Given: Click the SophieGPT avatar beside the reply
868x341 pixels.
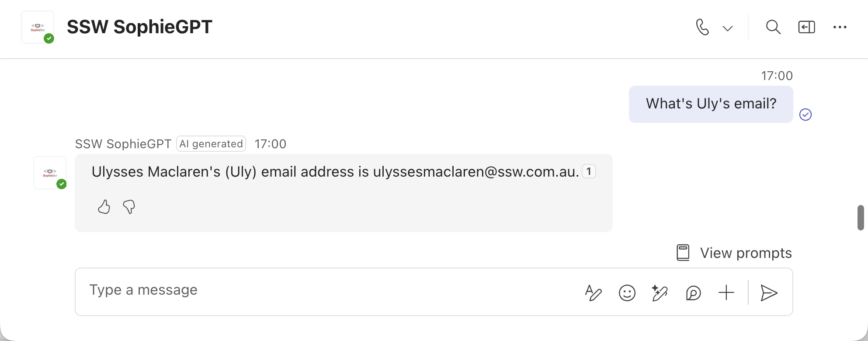Looking at the screenshot, I should click(50, 173).
